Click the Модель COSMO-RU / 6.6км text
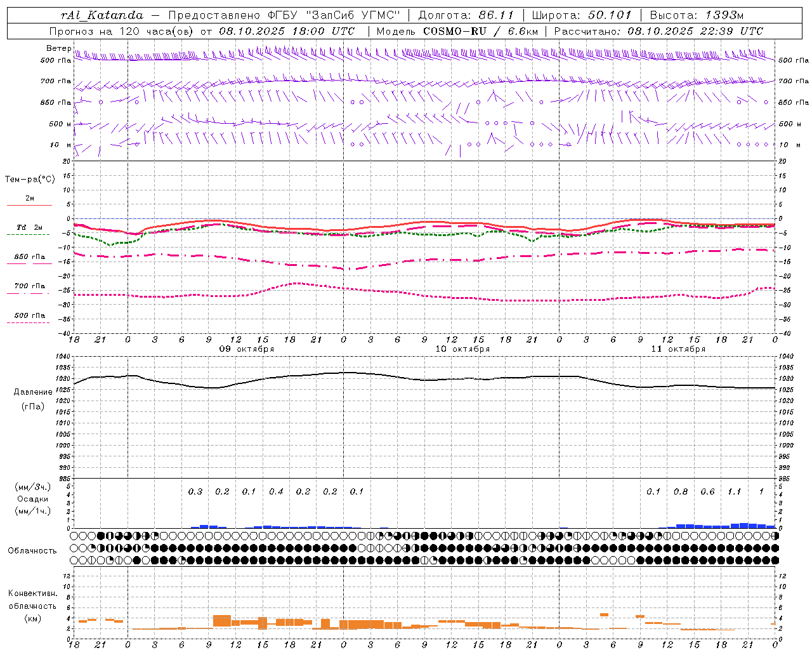Screen dimensions: 812x650 click(457, 31)
